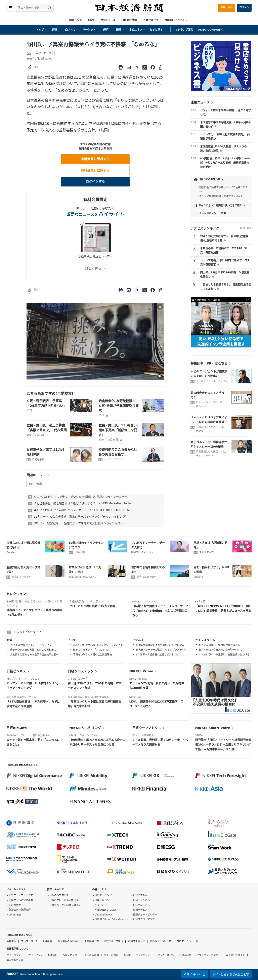Click the Facebook icon above the video ad
Image resolution: width=258 pixels, height=980 pixels.
coord(153,290)
